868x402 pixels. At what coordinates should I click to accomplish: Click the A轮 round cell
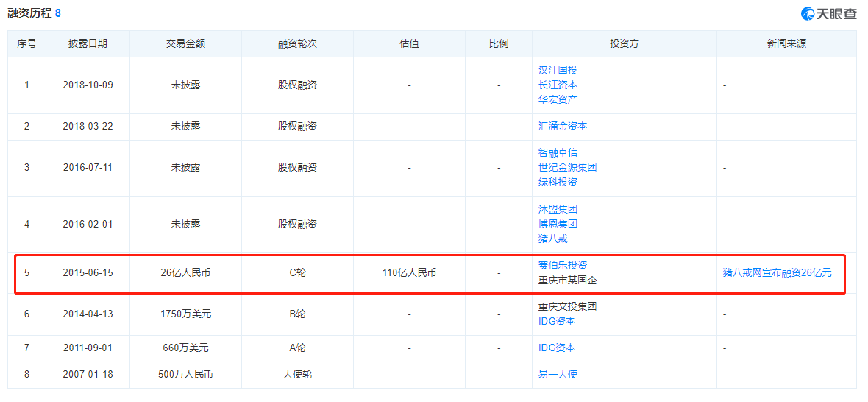click(x=298, y=348)
